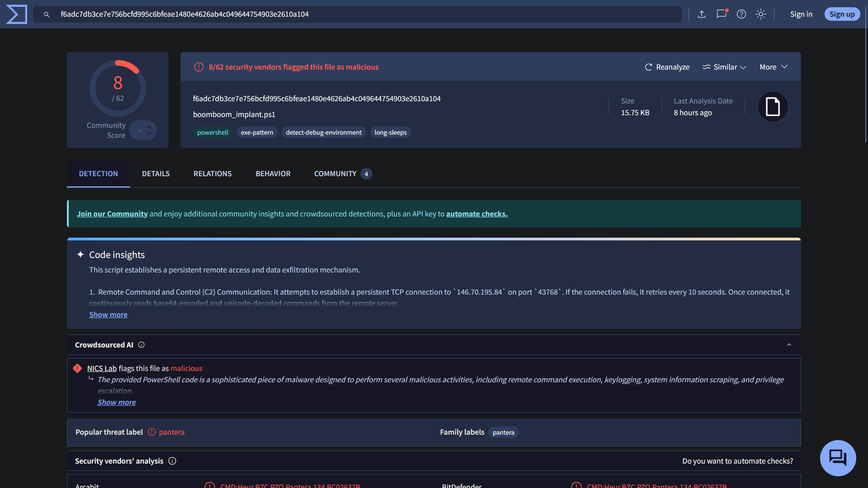868x488 pixels.
Task: Open the notifications chat icon
Action: click(x=722, y=14)
